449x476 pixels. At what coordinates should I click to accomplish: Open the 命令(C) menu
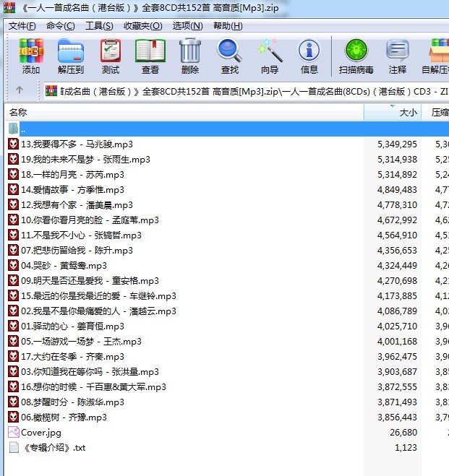click(61, 26)
